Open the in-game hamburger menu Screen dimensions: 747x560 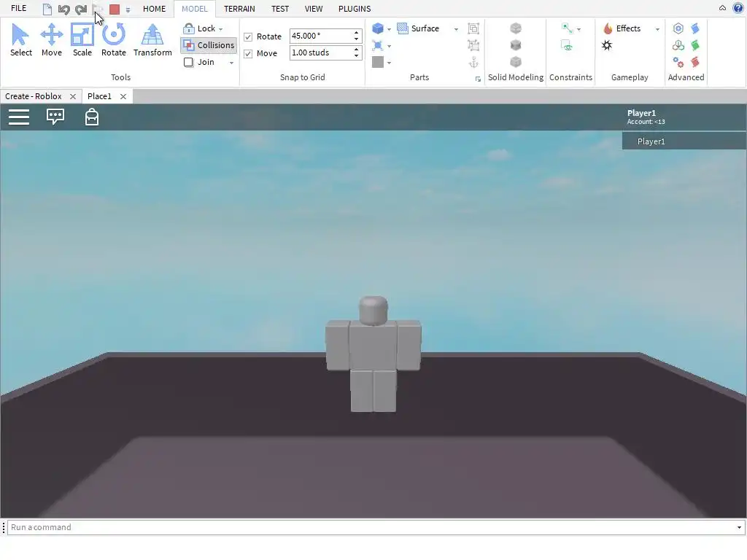pos(19,117)
